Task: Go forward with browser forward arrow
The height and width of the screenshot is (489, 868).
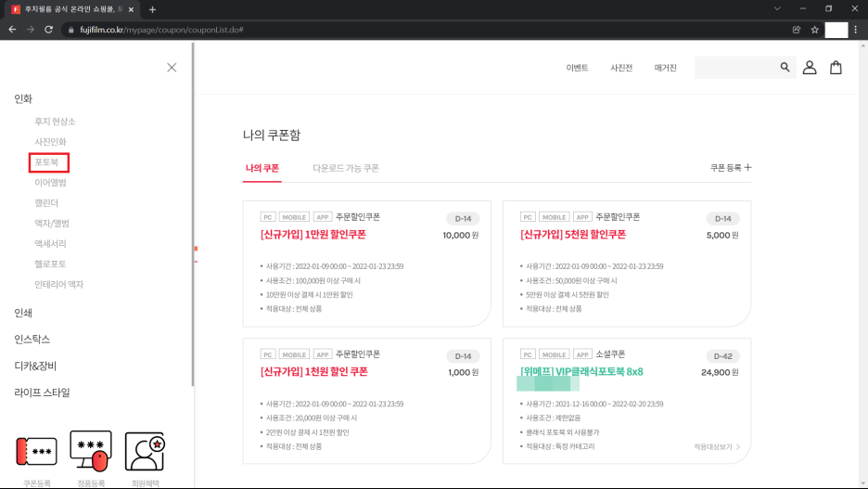Action: coord(31,30)
